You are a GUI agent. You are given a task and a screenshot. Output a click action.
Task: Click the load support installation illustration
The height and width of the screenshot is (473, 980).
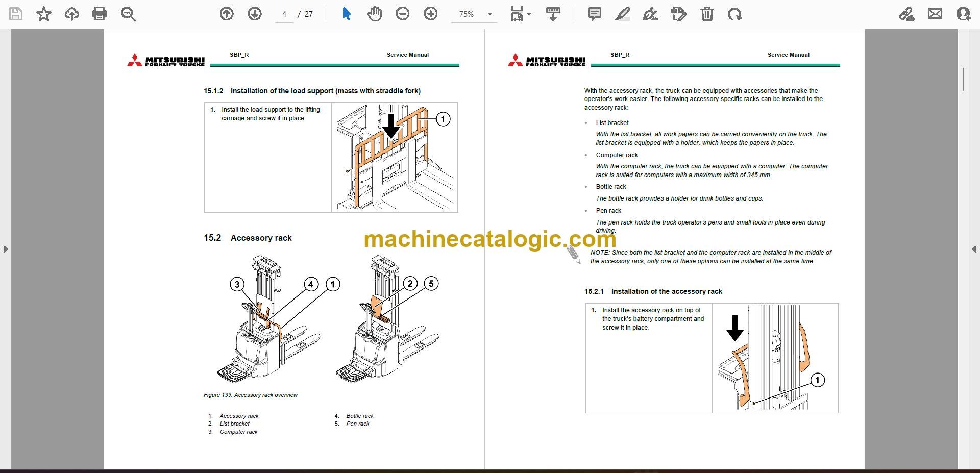(395, 158)
